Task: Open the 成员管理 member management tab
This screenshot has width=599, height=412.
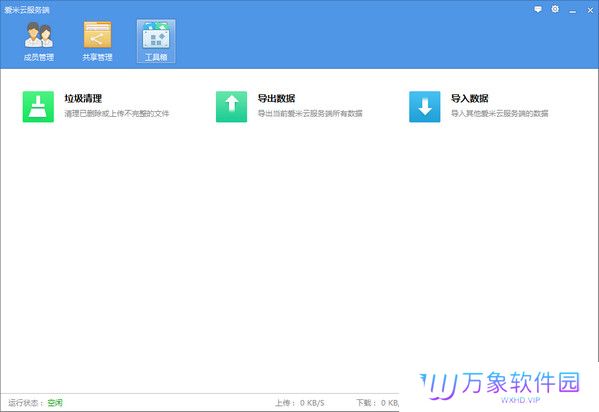Action: coord(39,41)
